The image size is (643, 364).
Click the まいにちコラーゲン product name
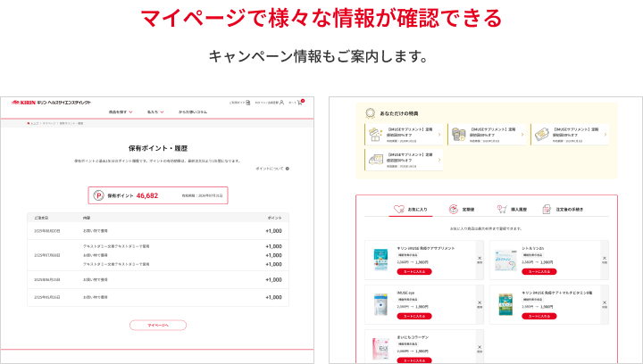[x=413, y=337]
